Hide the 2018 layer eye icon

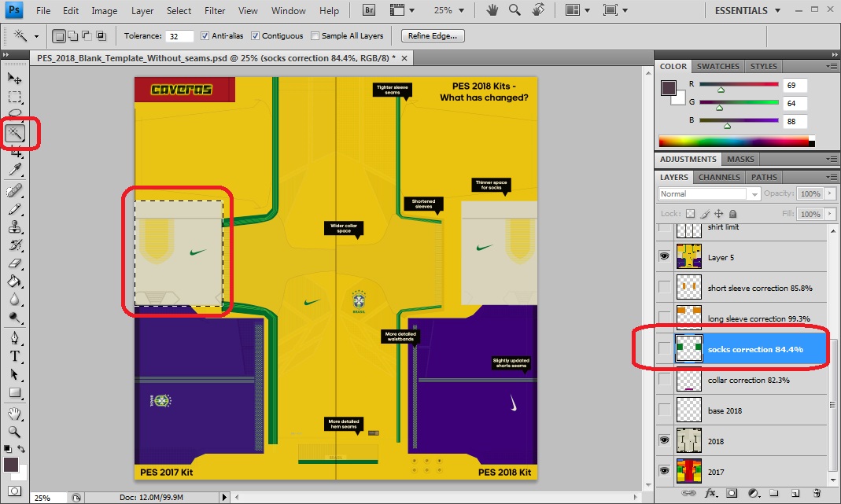665,440
